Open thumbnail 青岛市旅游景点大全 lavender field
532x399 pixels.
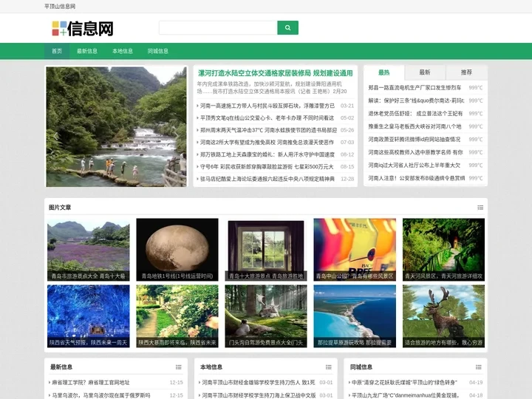(x=88, y=250)
